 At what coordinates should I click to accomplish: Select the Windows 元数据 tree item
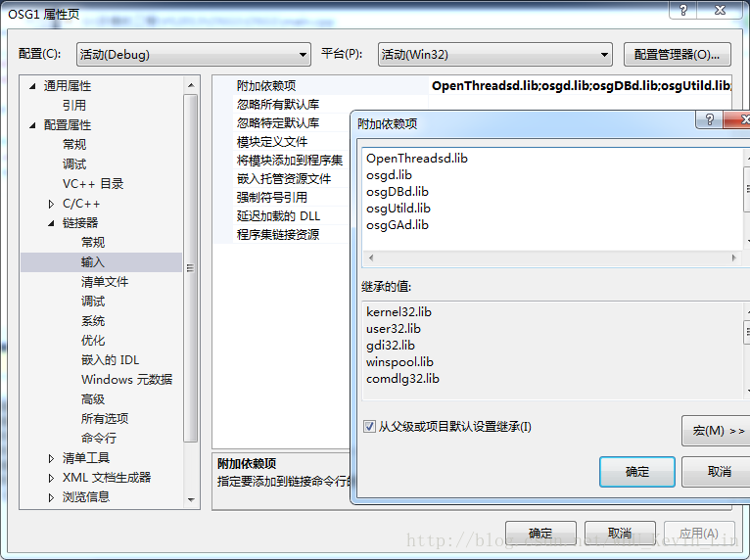126,380
